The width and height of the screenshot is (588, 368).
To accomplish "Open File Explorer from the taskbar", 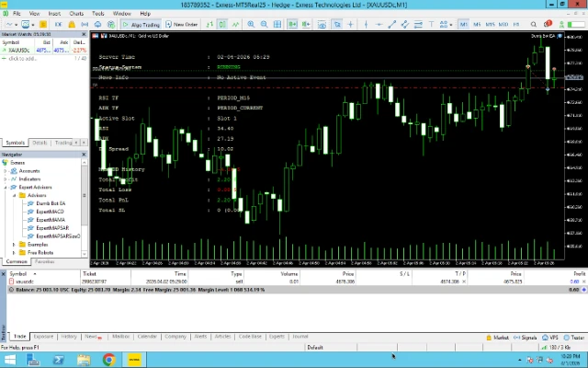I will (84, 360).
